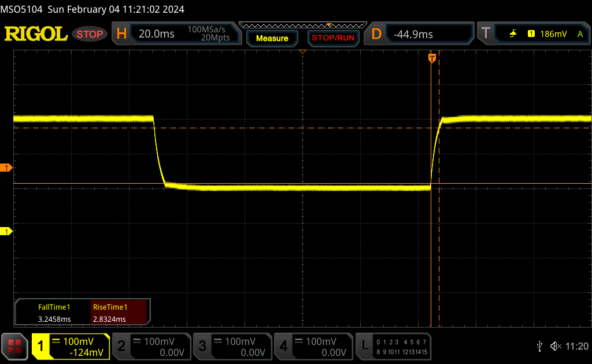Click the yellow trigger source channel 1 badge

[531, 34]
